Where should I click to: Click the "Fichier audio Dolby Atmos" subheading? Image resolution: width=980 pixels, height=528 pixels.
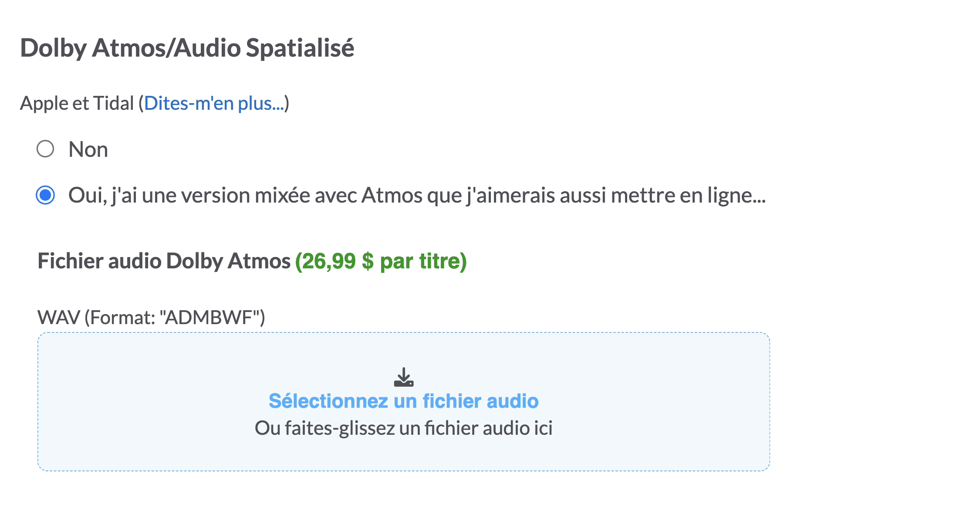point(164,261)
